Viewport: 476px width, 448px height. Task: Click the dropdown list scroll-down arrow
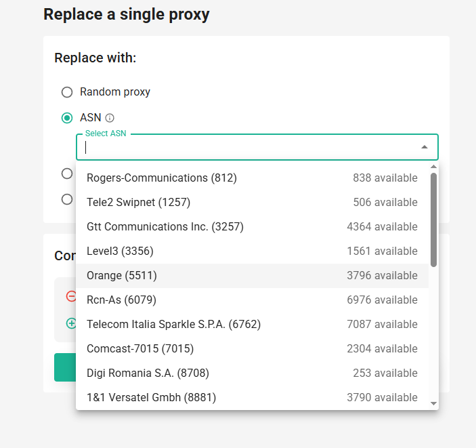tap(433, 403)
